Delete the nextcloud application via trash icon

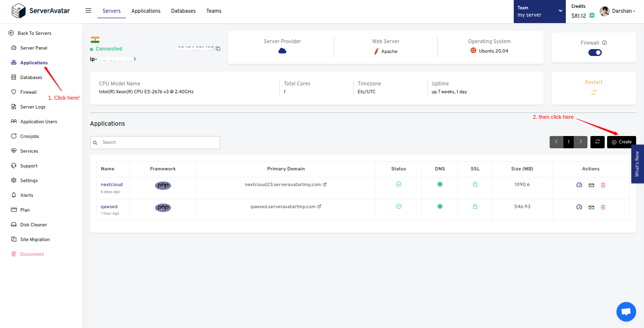coord(603,185)
